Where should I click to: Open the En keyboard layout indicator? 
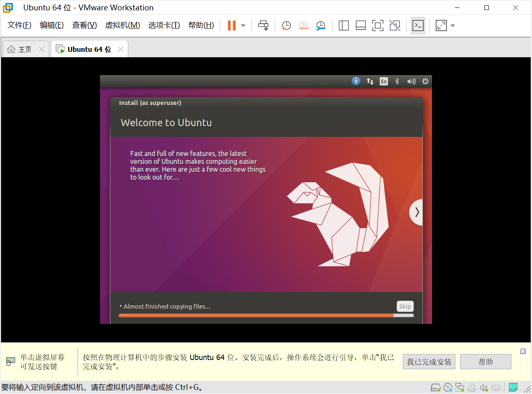click(384, 81)
